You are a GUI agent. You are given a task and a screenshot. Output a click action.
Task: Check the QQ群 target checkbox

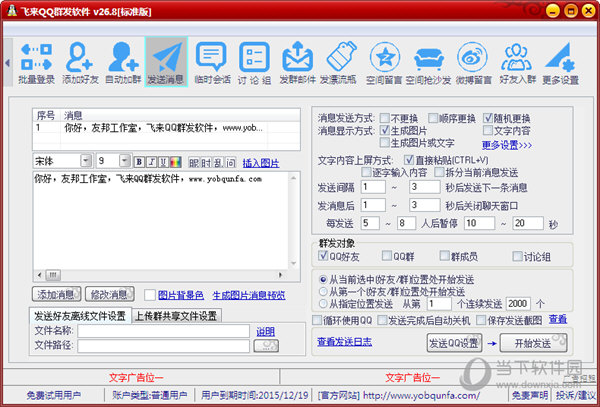(x=387, y=256)
